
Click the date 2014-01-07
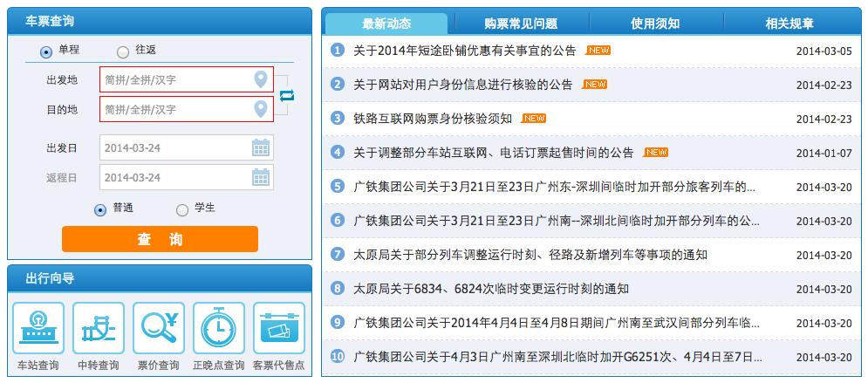(824, 154)
